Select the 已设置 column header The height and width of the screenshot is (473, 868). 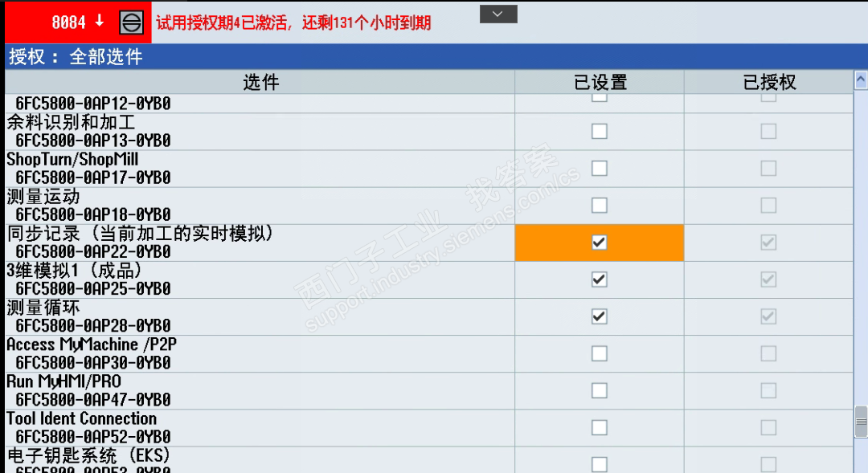tap(600, 82)
